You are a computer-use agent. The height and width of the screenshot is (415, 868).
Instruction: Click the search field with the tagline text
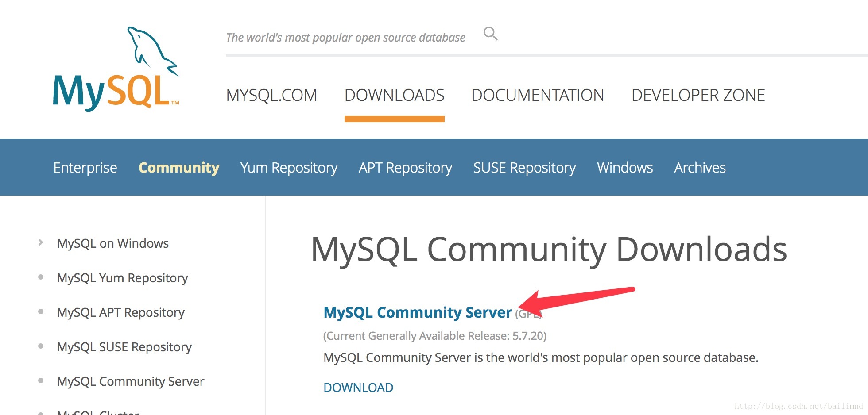(x=345, y=38)
